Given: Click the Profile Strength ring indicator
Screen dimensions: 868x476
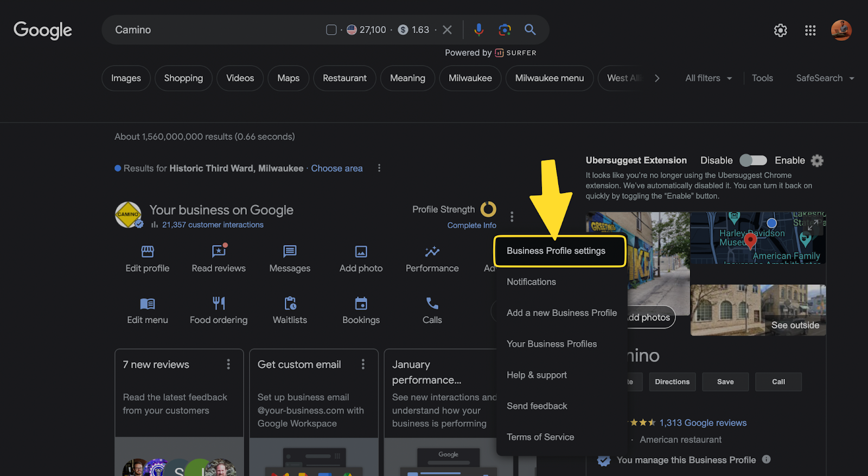Looking at the screenshot, I should tap(488, 209).
